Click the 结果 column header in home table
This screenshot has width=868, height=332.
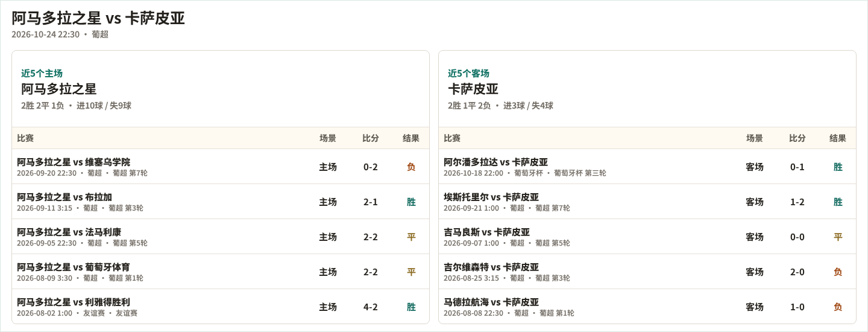coord(411,138)
